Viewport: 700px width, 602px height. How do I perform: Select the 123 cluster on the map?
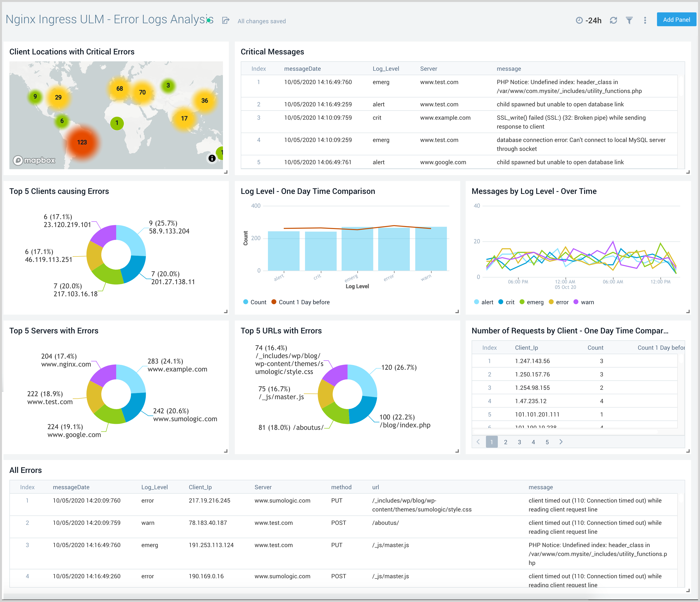click(x=82, y=142)
